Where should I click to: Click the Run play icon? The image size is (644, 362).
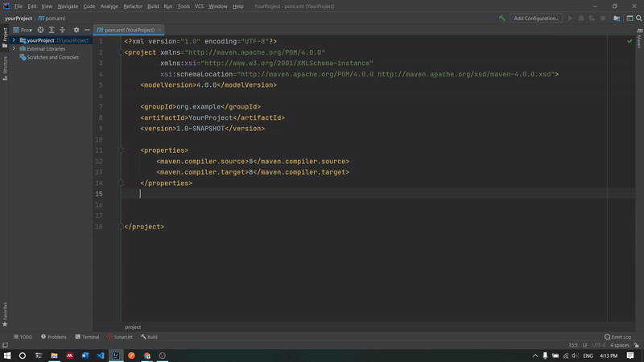(570, 18)
